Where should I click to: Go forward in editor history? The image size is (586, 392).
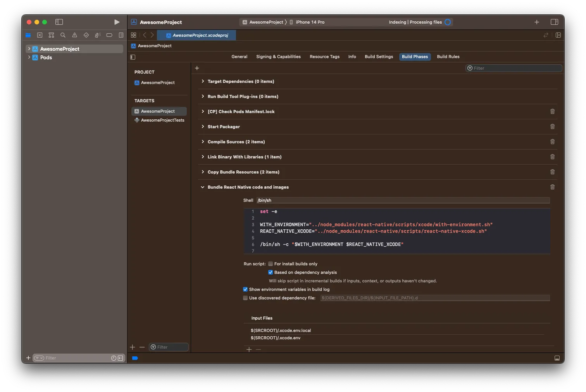(x=152, y=35)
